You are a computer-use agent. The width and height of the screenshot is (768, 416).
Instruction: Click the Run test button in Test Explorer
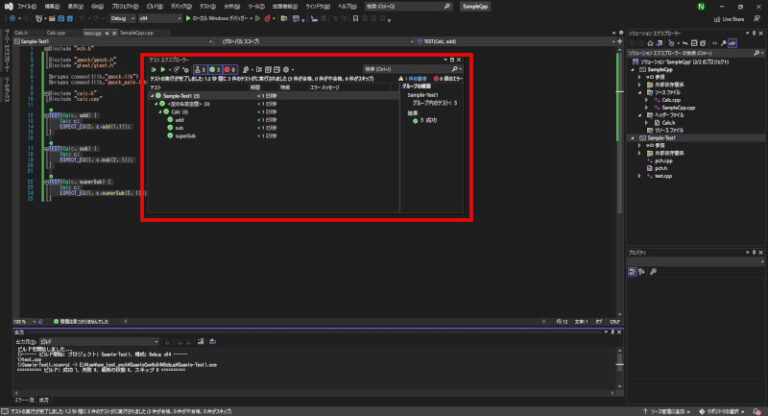163,70
